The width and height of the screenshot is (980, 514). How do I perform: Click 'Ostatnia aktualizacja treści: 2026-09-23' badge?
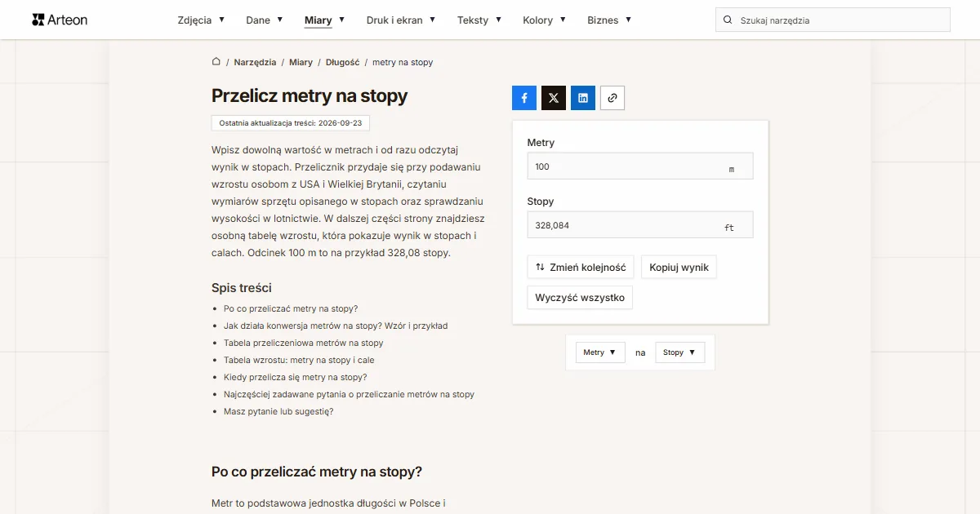coord(291,122)
